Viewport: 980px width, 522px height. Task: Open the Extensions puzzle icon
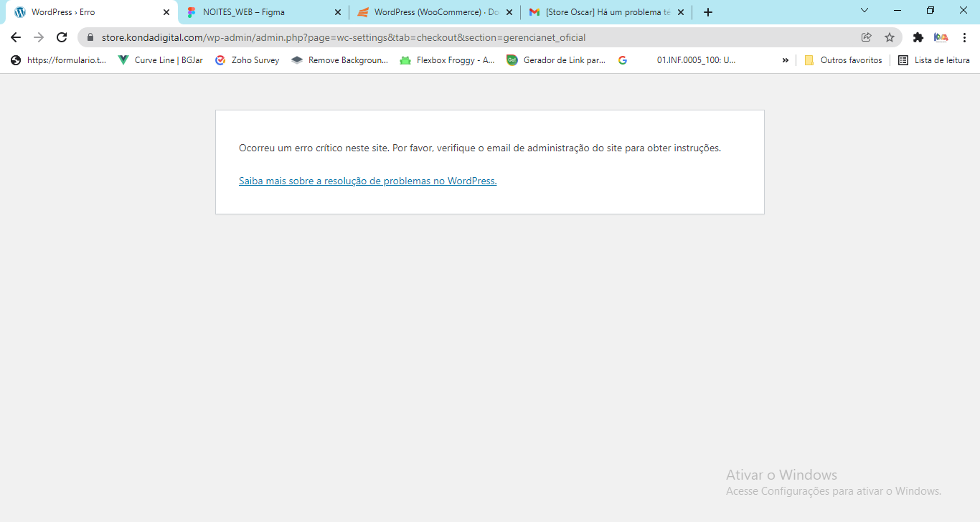point(918,37)
